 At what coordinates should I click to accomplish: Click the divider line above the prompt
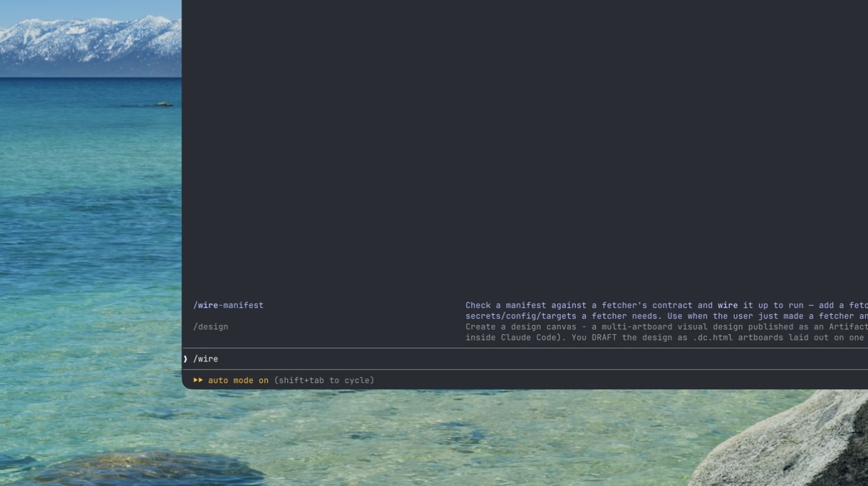525,348
